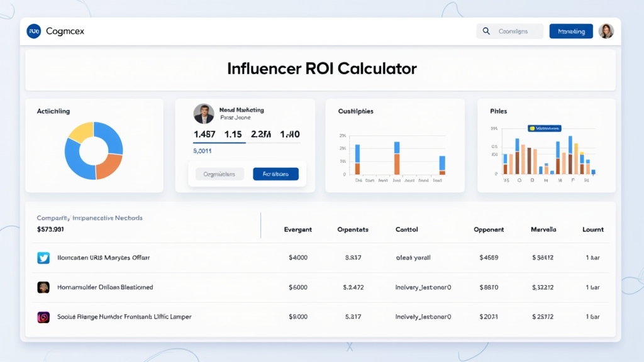
Task: Toggle the Campaigns option in the profile card
Action: [219, 173]
